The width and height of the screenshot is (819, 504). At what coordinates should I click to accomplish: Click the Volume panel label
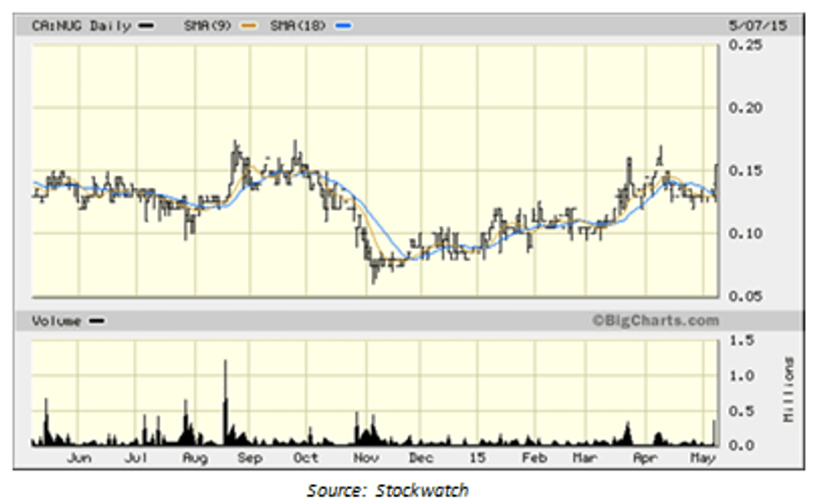tap(56, 321)
